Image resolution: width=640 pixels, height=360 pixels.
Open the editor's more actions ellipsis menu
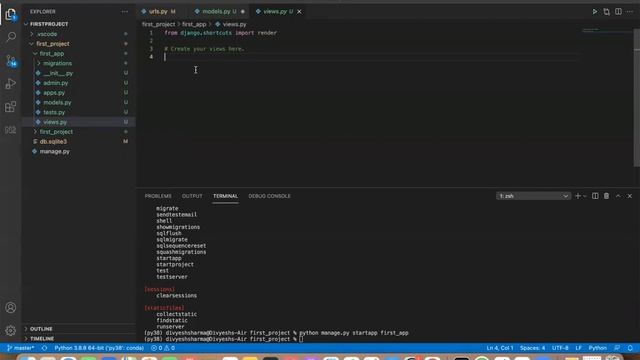[630, 11]
